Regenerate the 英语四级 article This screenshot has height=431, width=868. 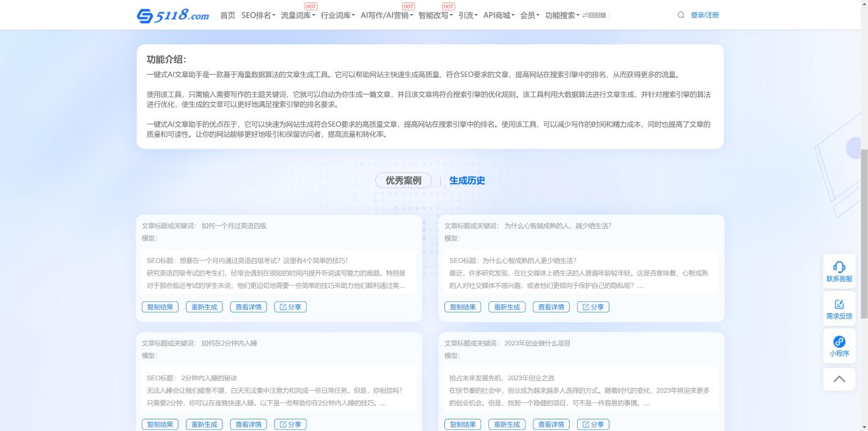pyautogui.click(x=204, y=307)
